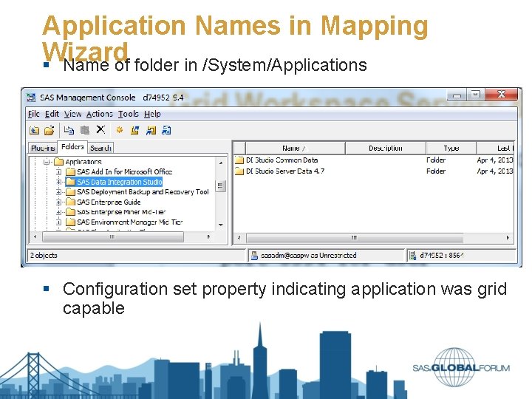Select SAS Enterprise Miner Mid-Tier folder

pyautogui.click(x=121, y=212)
